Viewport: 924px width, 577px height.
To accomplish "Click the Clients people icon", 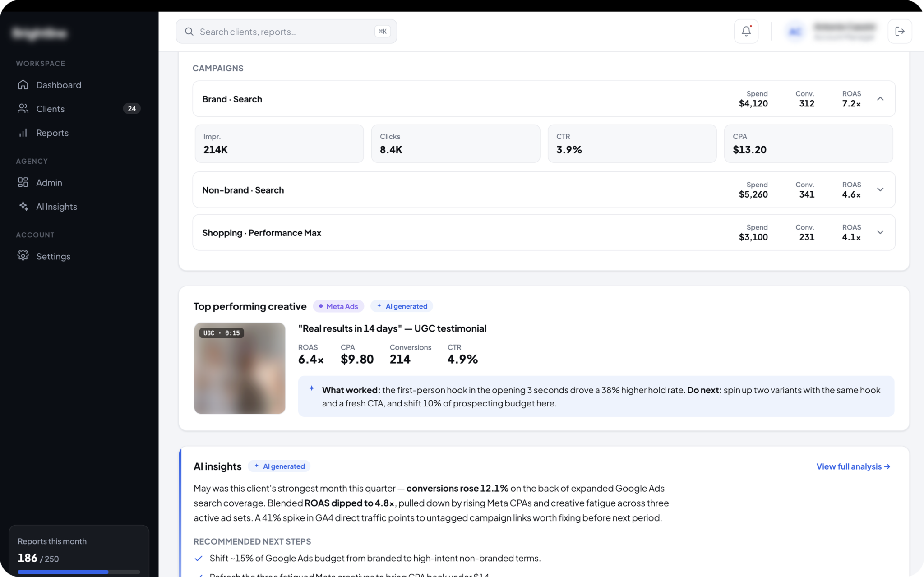I will click(x=23, y=109).
